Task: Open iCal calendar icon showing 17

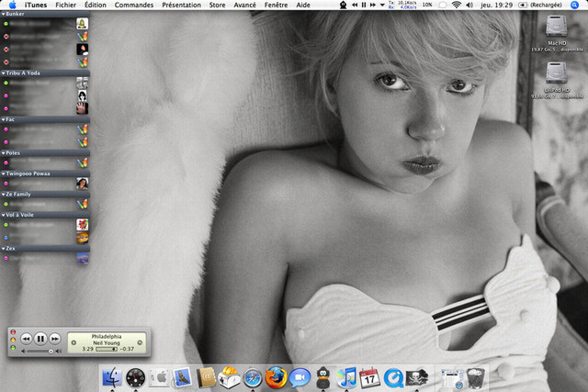Action: pyautogui.click(x=369, y=377)
